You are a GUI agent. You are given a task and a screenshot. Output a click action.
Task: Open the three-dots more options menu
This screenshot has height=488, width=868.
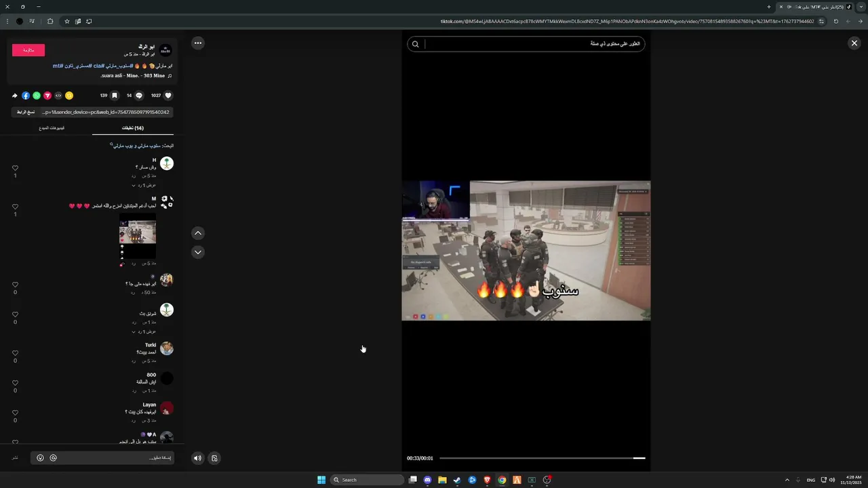(198, 43)
